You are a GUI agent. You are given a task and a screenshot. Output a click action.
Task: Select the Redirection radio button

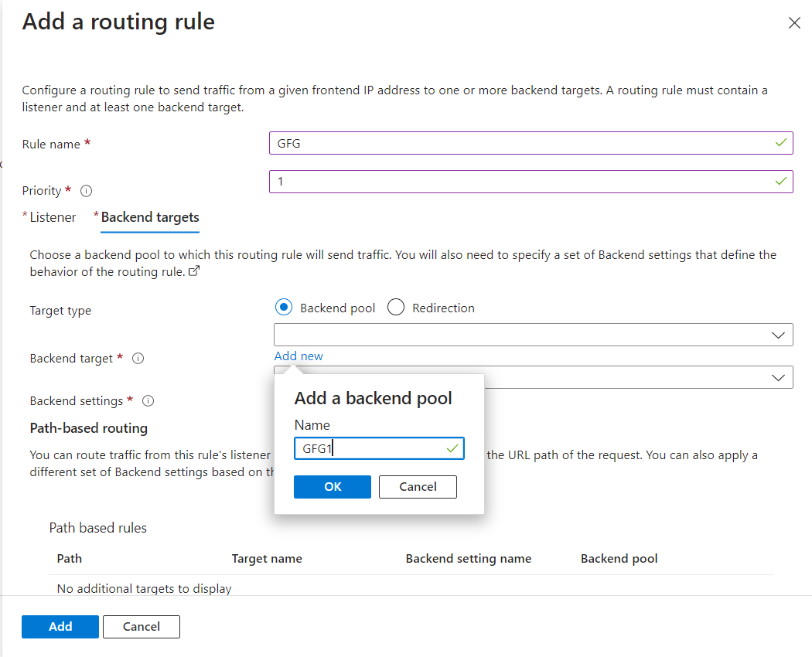click(396, 308)
